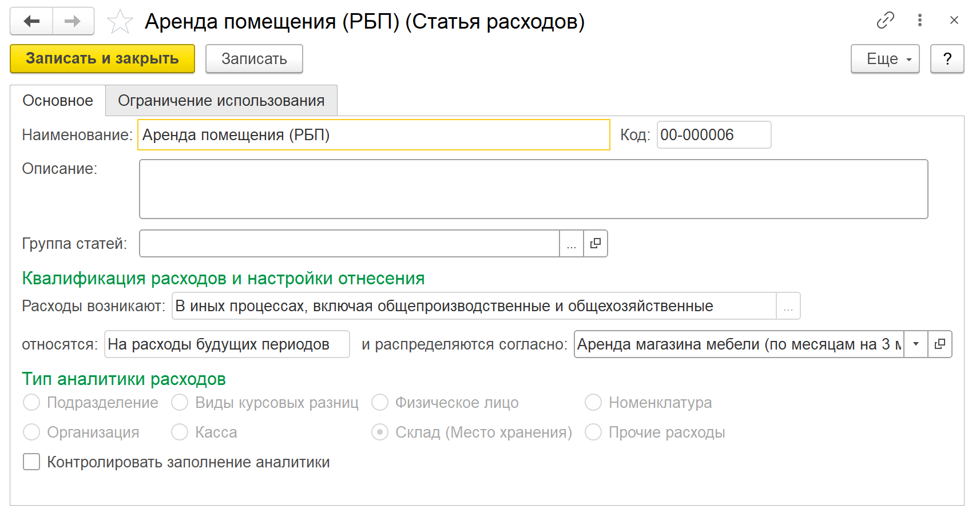Click the Наименование input field
This screenshot has height=516, width=980.
pos(374,135)
